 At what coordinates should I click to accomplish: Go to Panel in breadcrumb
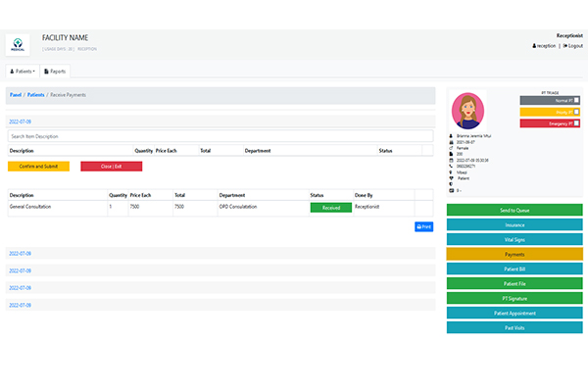[x=15, y=95]
